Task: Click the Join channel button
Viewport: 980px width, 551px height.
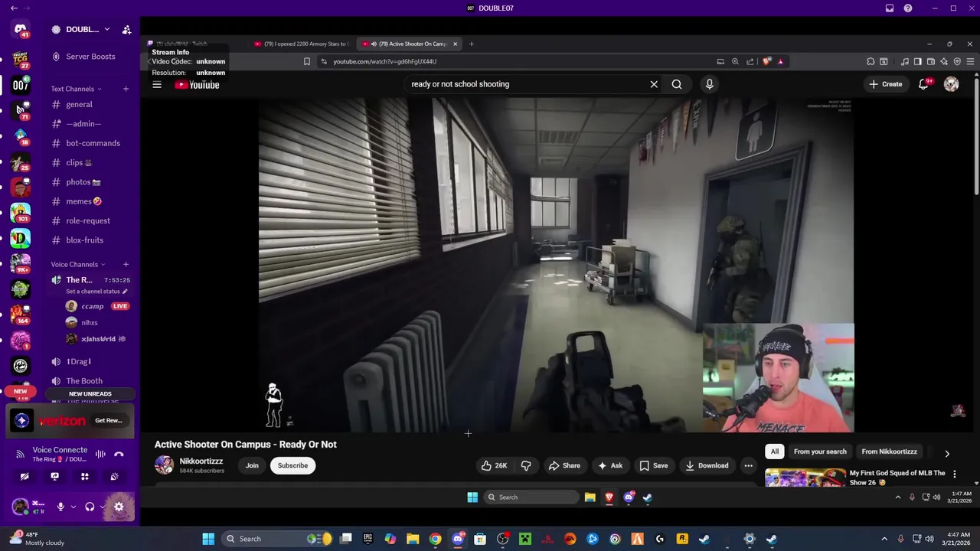Action: [x=252, y=465]
